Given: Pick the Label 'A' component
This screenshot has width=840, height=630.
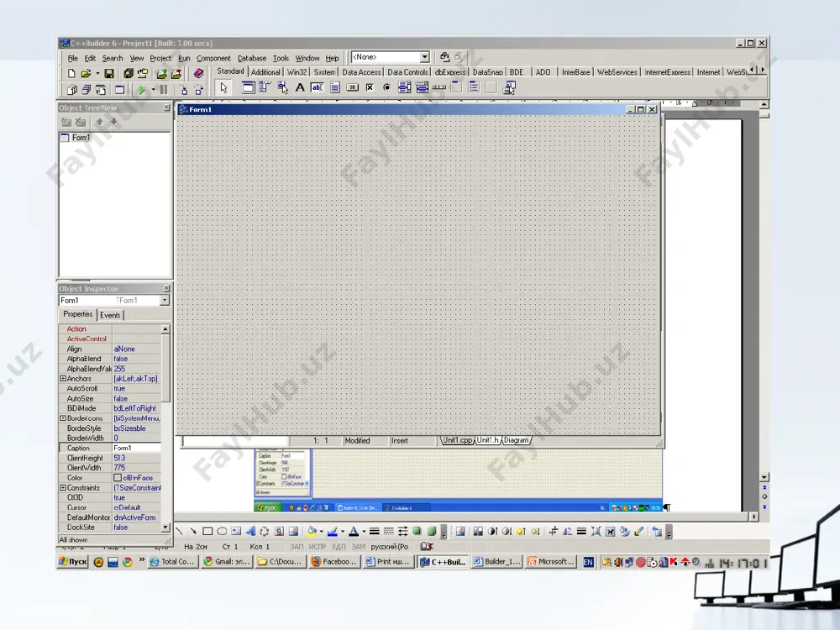Looking at the screenshot, I should coord(300,88).
